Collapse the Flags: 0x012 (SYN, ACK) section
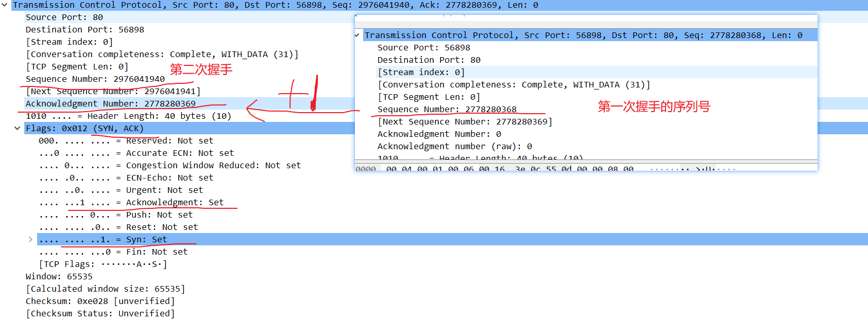The width and height of the screenshot is (868, 322). (x=18, y=129)
